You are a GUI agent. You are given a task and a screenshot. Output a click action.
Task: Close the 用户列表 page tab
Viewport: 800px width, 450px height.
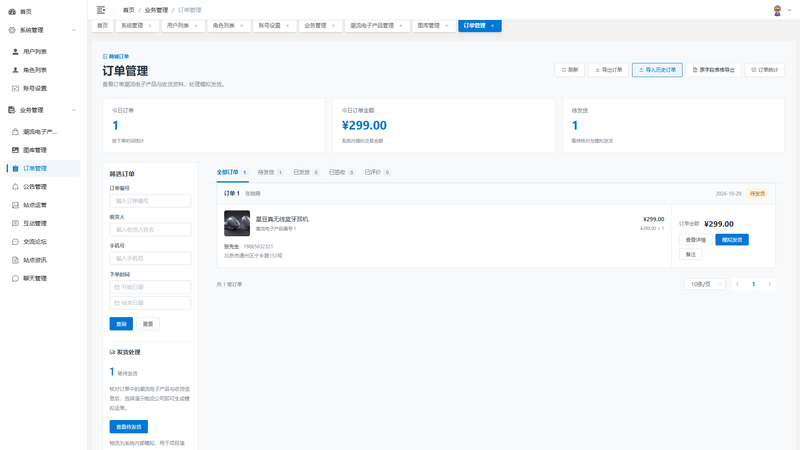[x=196, y=26]
